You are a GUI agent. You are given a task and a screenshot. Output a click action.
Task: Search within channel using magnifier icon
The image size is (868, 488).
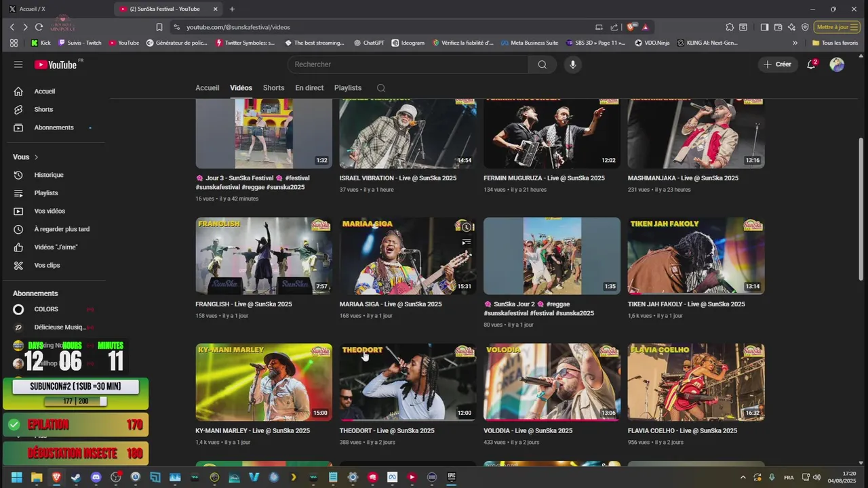381,88
